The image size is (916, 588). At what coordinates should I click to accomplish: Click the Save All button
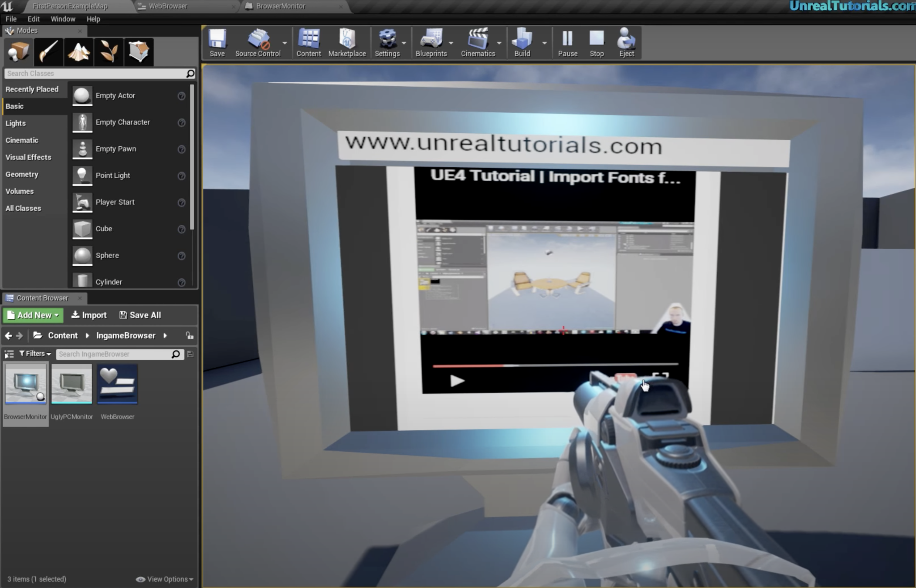tap(140, 315)
